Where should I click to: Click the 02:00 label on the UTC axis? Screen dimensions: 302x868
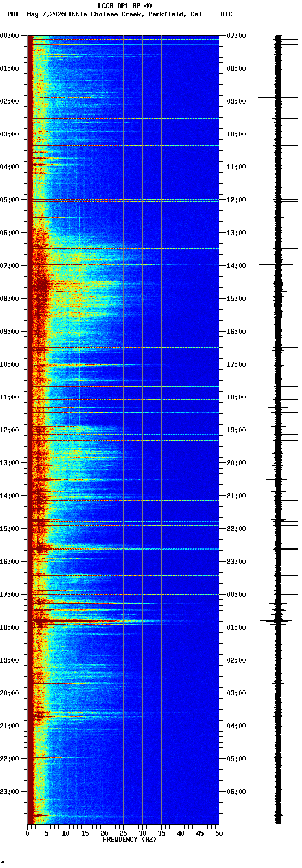pyautogui.click(x=236, y=660)
